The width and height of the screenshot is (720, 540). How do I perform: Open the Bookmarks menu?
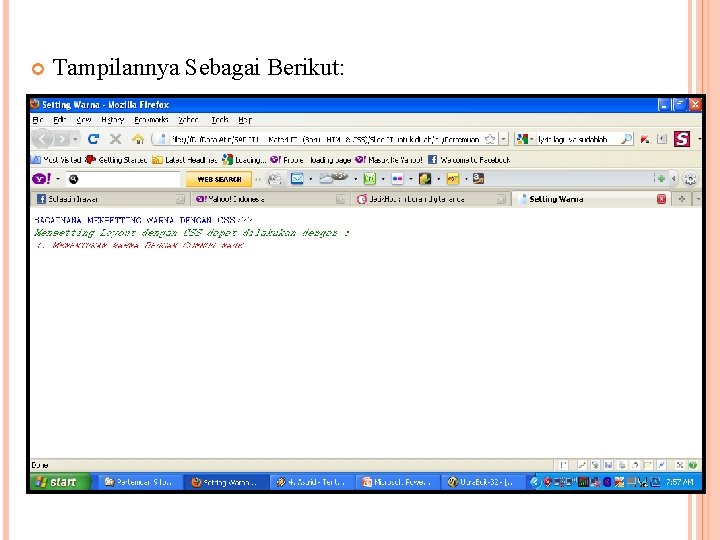coord(151,120)
